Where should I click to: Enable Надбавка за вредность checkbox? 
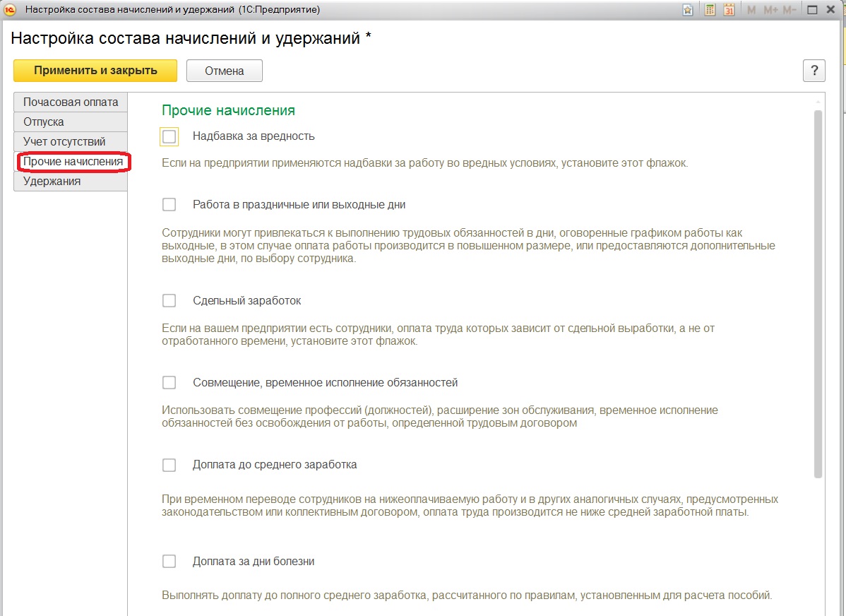coord(169,136)
